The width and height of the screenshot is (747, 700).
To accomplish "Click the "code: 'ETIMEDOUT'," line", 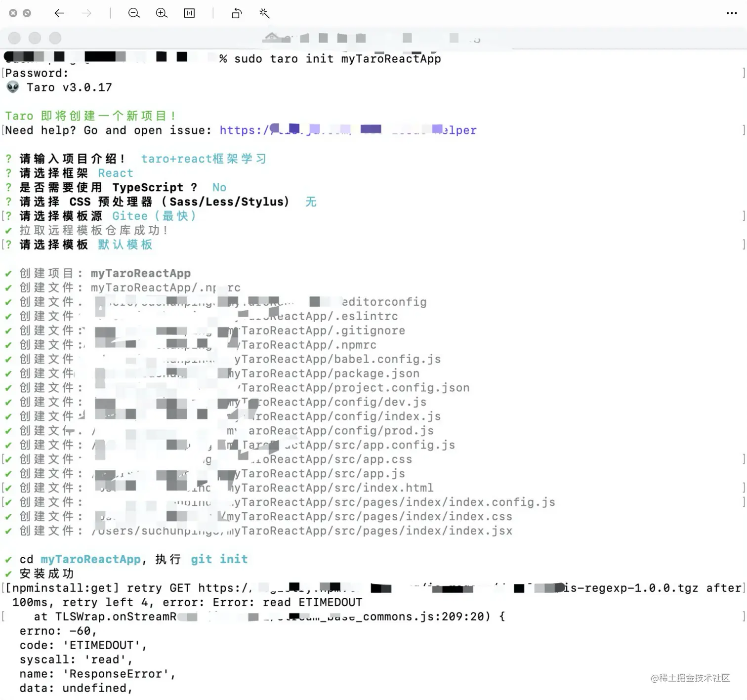I will click(x=83, y=646).
